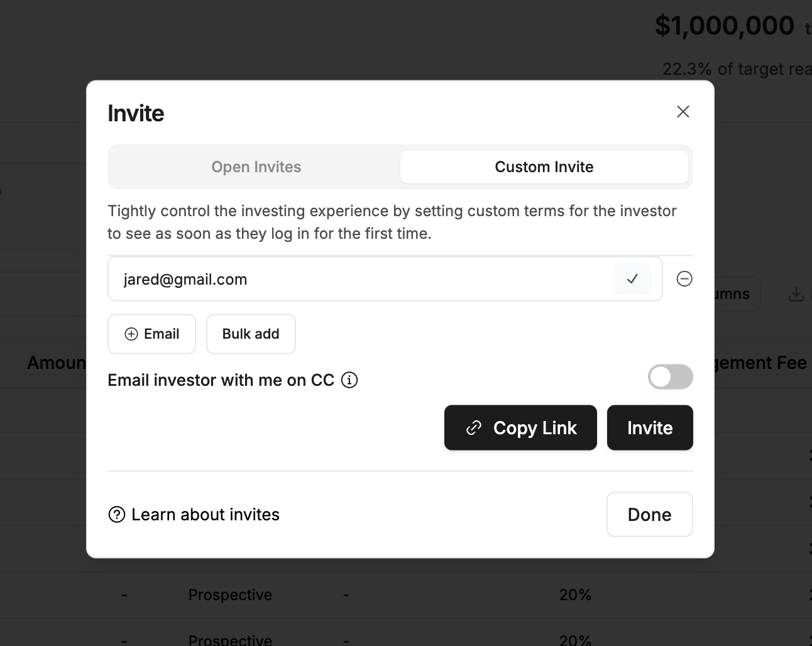
Task: Switch to the Open Invites tab
Action: click(256, 167)
